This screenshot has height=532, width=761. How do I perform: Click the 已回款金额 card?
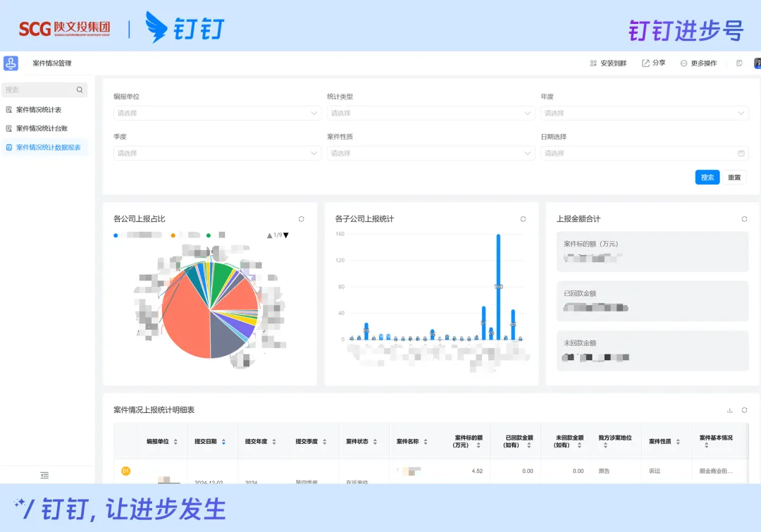(652, 301)
